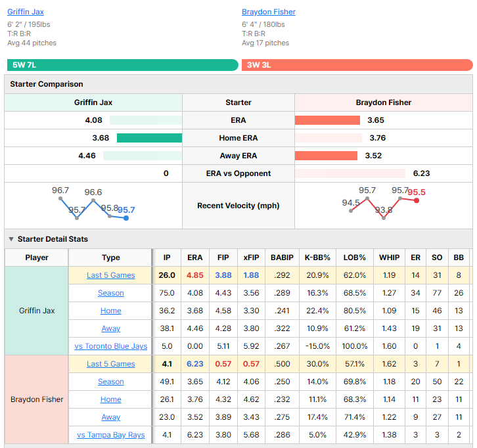The image size is (477, 448).
Task: Open Griffin Jax player profile link
Action: [26, 12]
